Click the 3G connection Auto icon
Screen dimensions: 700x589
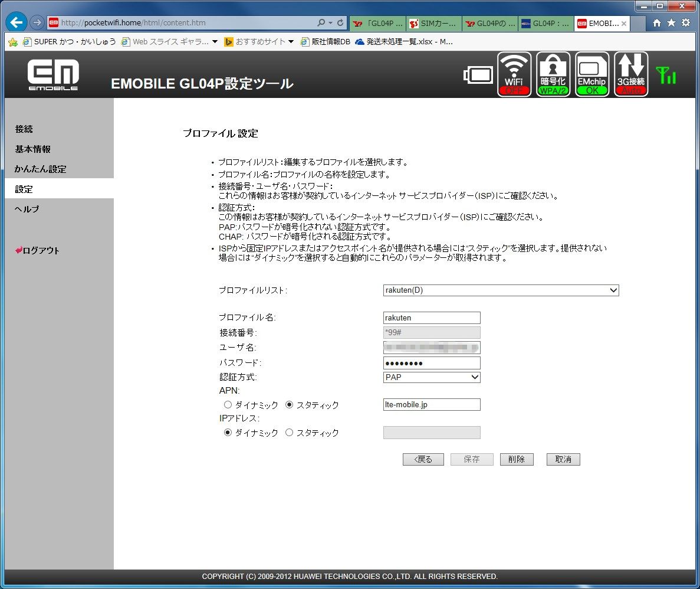pos(631,74)
